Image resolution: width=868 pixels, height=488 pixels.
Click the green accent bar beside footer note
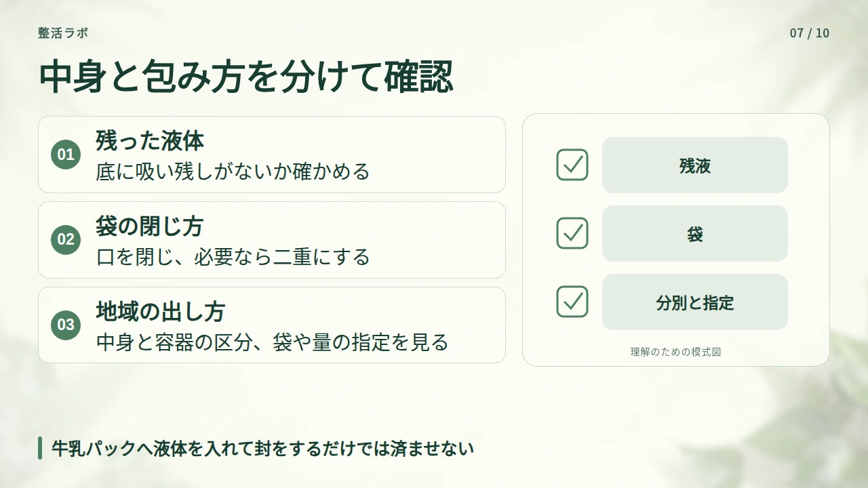40,448
